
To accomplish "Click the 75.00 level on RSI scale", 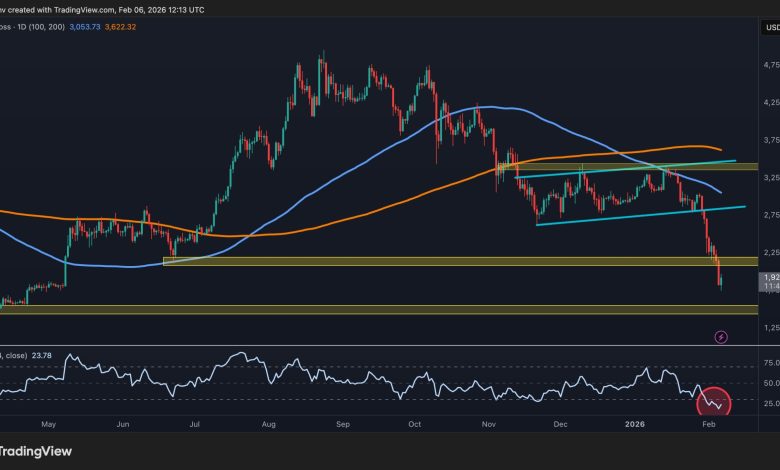I will point(770,362).
